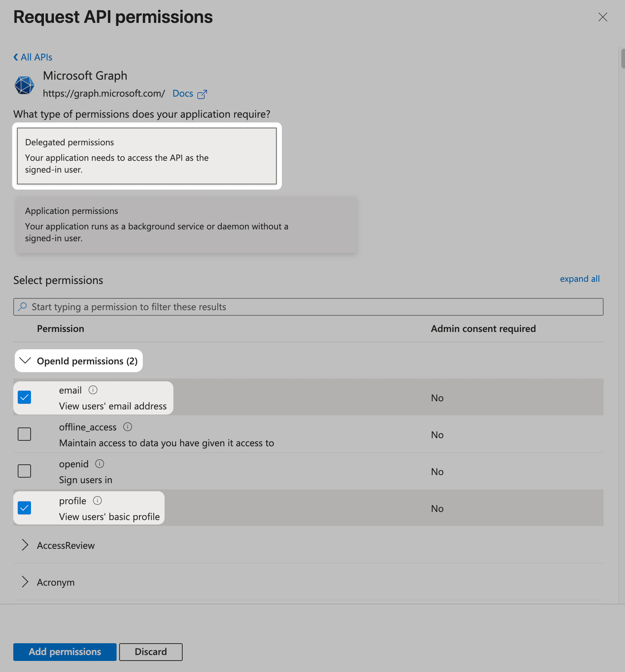
Task: Enable the offline_access permission
Action: coord(24,434)
